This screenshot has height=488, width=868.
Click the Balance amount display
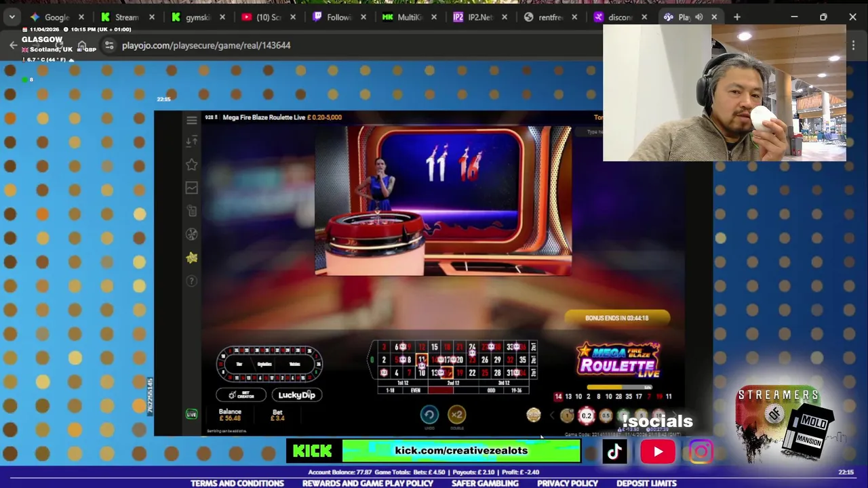(x=230, y=415)
